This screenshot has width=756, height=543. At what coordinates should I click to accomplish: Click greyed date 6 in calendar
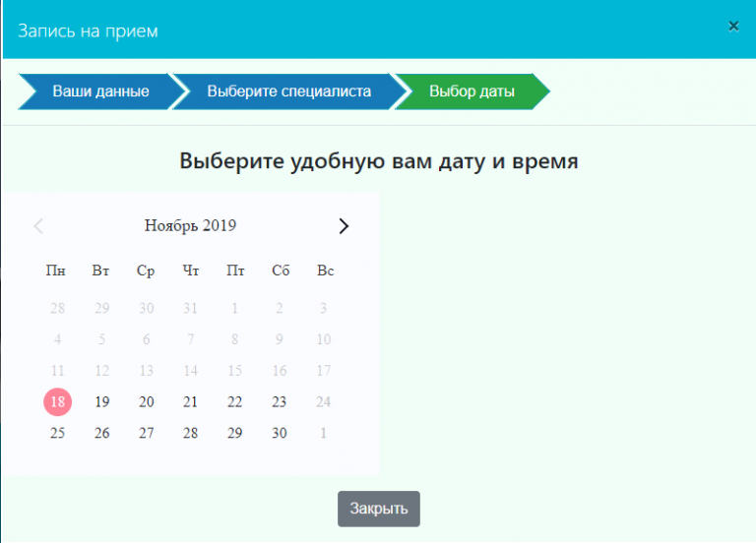pyautogui.click(x=146, y=339)
